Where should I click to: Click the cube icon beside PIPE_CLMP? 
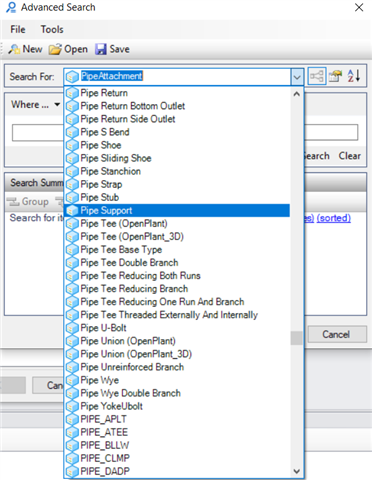(x=72, y=459)
